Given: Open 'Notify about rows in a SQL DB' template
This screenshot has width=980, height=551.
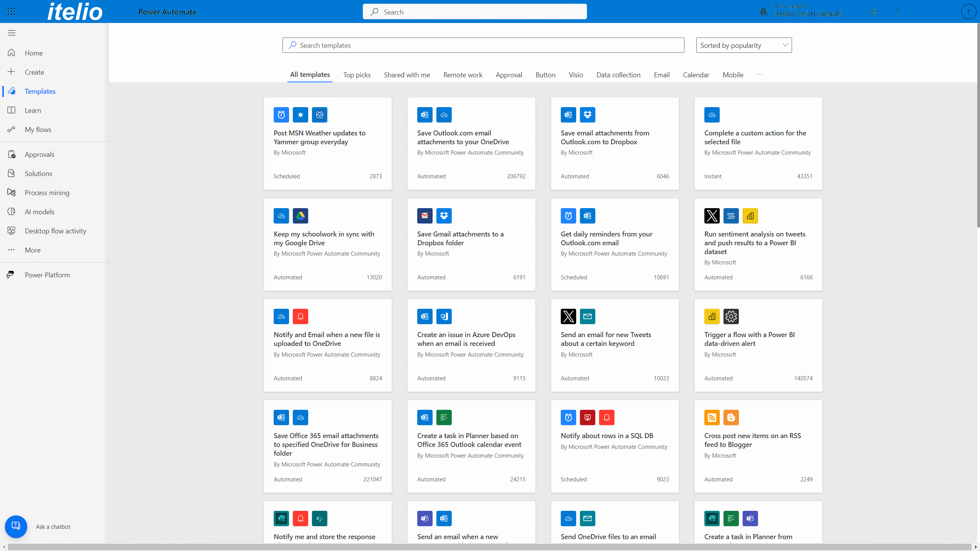Looking at the screenshot, I should (x=615, y=446).
